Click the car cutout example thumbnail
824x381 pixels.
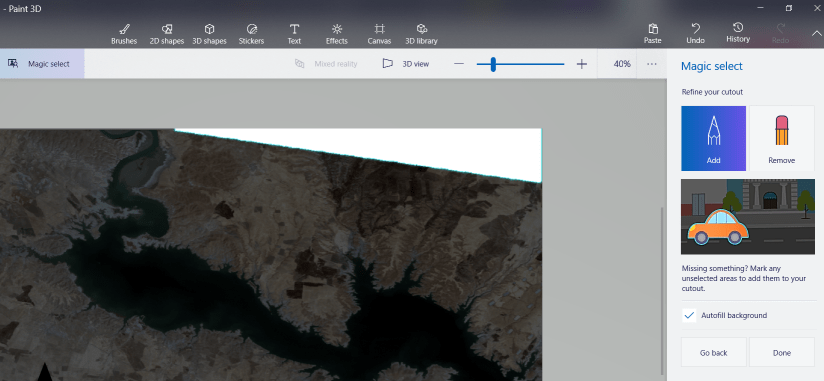click(748, 217)
